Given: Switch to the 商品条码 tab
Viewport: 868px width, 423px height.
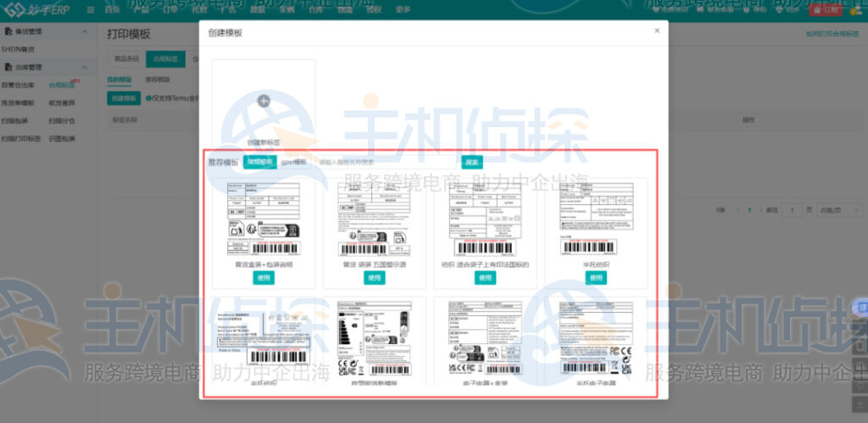Looking at the screenshot, I should [126, 58].
